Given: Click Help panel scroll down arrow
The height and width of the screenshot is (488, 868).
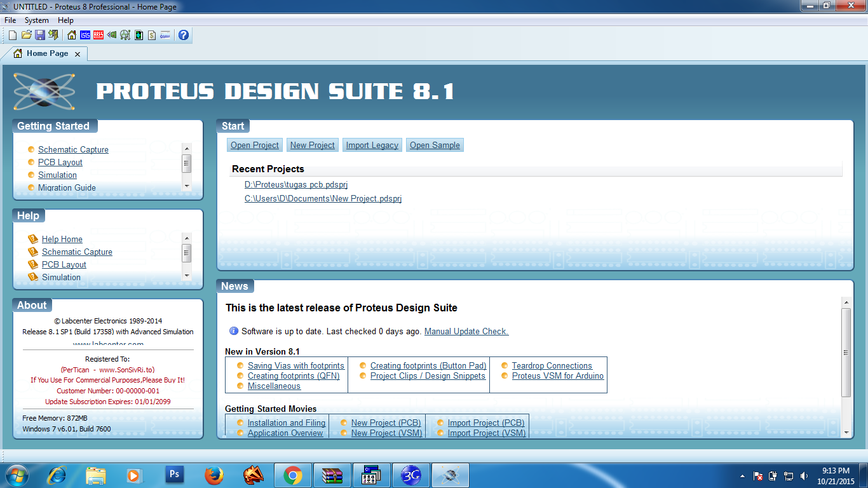Looking at the screenshot, I should point(187,276).
